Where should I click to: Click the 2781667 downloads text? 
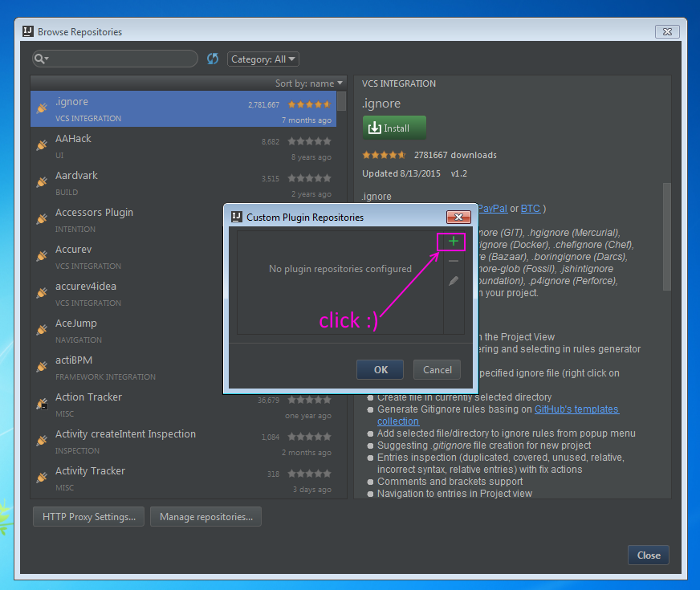click(x=455, y=155)
